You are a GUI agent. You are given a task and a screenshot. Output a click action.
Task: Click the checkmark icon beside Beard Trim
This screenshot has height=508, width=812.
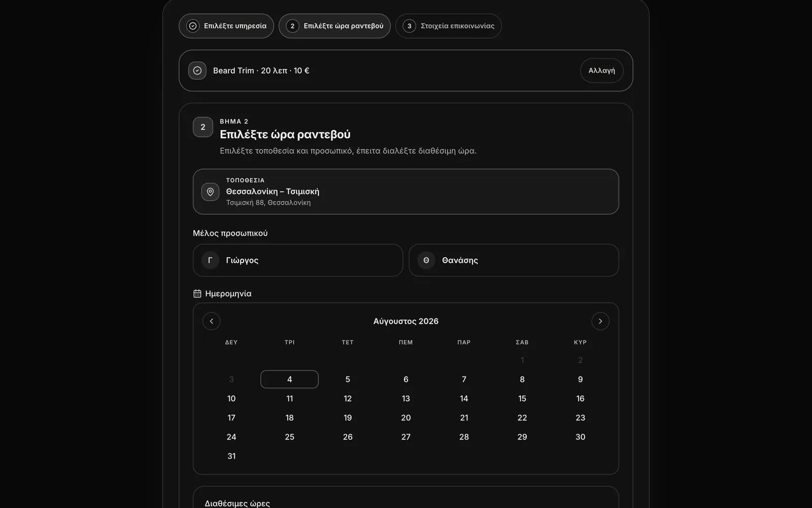pos(197,71)
